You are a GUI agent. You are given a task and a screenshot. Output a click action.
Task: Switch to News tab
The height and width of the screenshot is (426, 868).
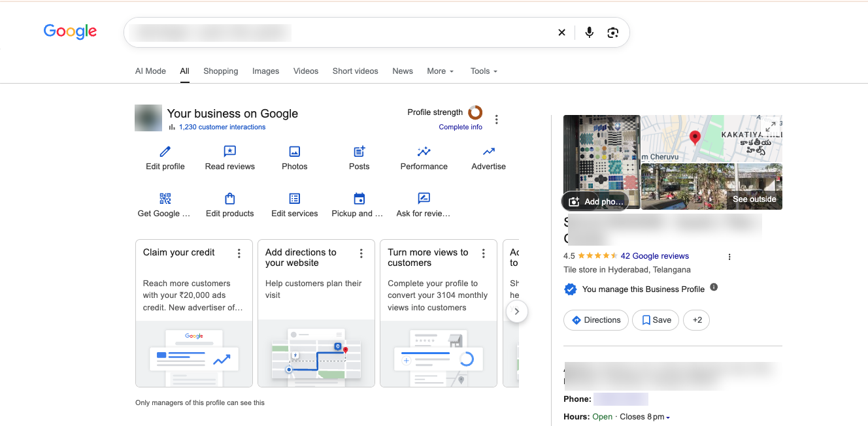[403, 71]
